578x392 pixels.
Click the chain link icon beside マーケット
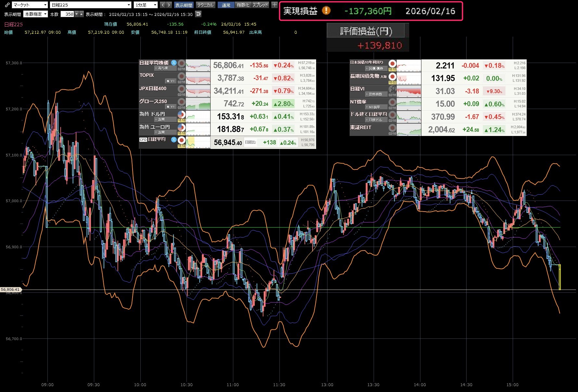(7, 5)
